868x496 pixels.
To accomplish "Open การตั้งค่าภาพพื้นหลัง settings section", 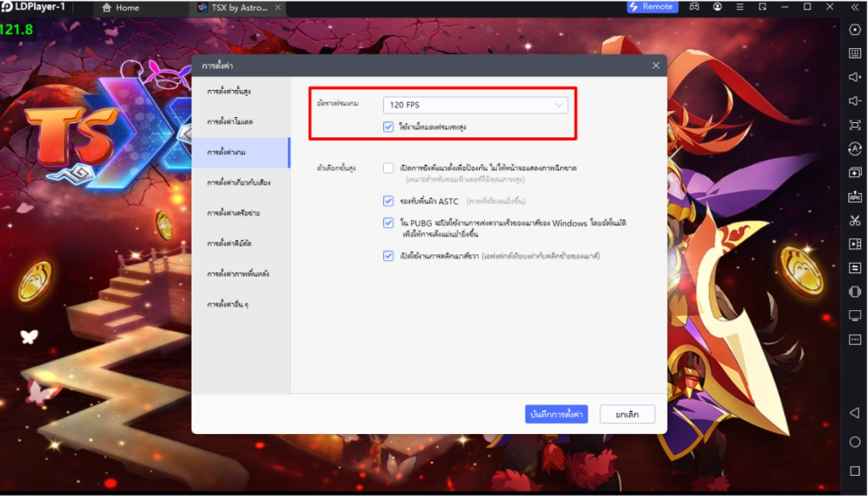I will click(x=241, y=274).
